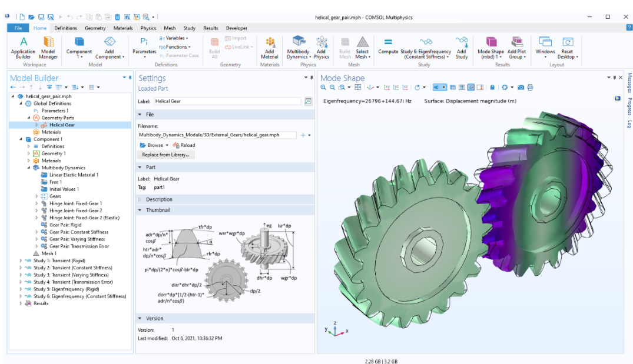This screenshot has width=633, height=364.
Task: Click the edit label icon beside Helical Gear field
Action: pos(308,101)
